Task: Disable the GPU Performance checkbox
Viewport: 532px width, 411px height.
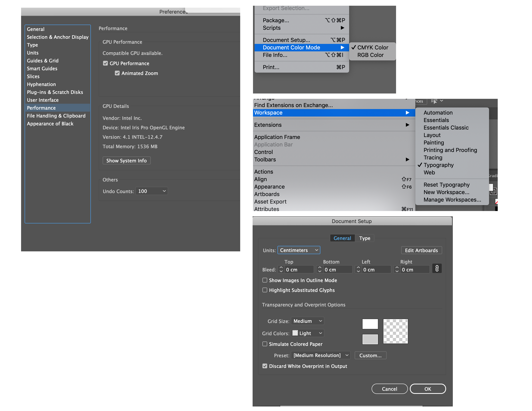Action: pos(105,63)
